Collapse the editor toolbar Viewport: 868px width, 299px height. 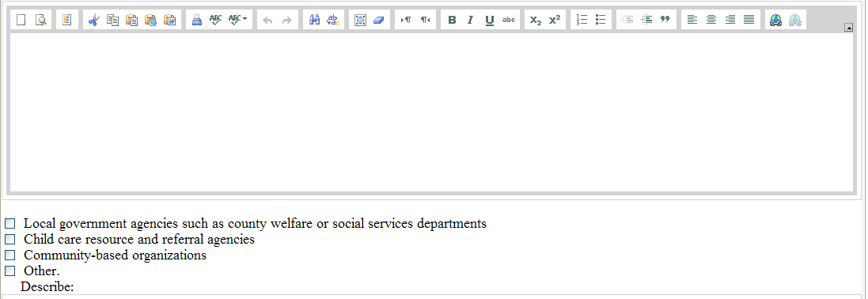tap(849, 28)
